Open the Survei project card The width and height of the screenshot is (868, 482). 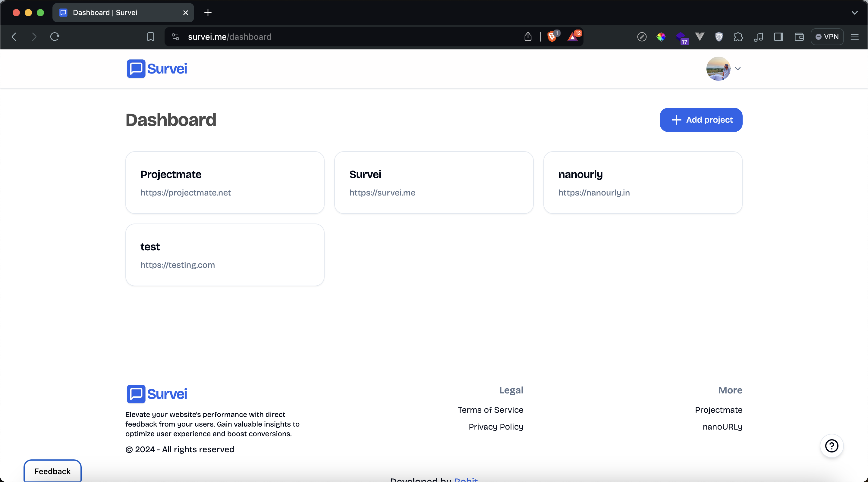coord(434,183)
